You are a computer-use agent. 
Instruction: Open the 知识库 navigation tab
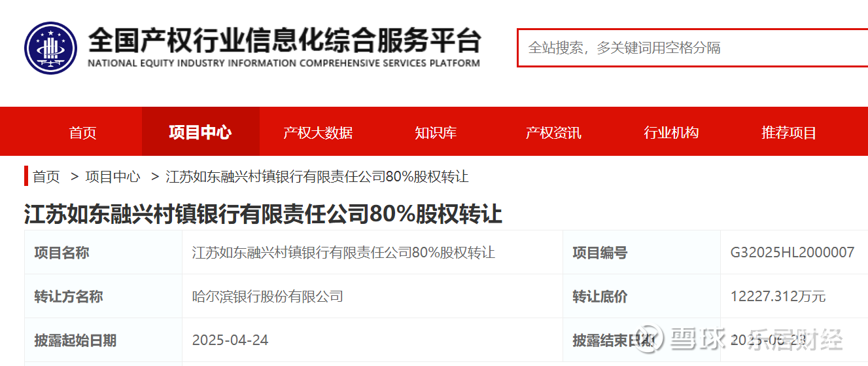[436, 132]
